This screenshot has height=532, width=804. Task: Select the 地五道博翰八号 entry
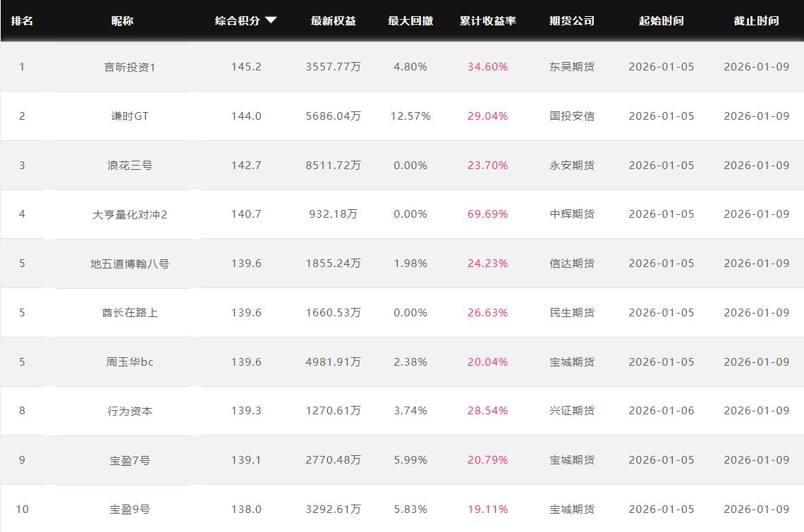pos(129,264)
